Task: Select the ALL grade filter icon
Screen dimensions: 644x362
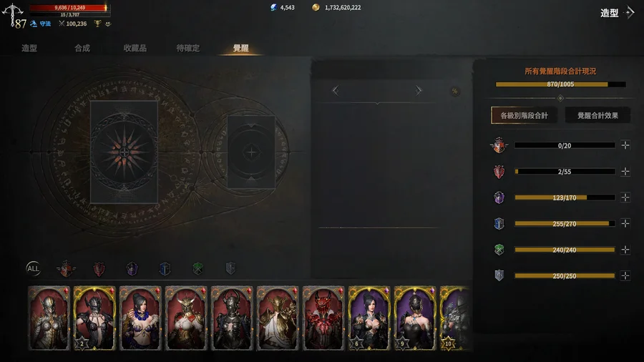Action: click(33, 269)
